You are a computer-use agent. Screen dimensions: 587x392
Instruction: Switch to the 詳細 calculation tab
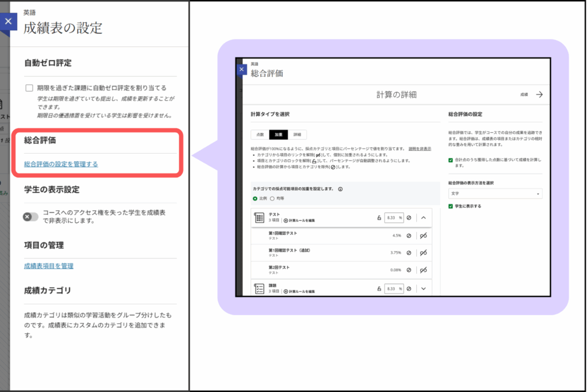pos(297,135)
